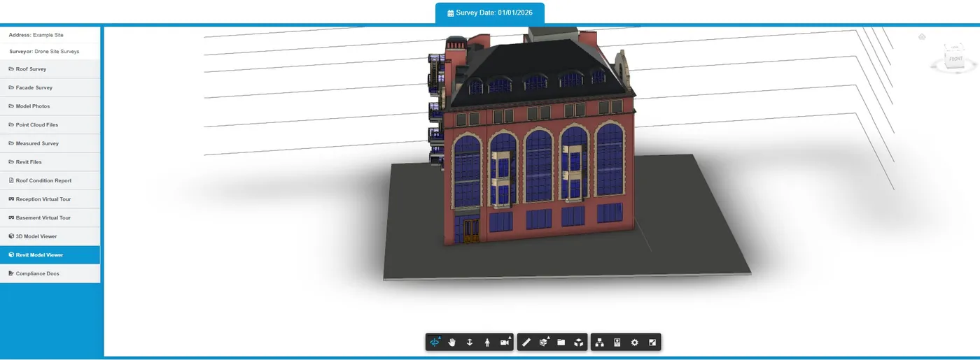Open Model Photos folder
Viewport: 980px width, 360px height.
pos(50,106)
